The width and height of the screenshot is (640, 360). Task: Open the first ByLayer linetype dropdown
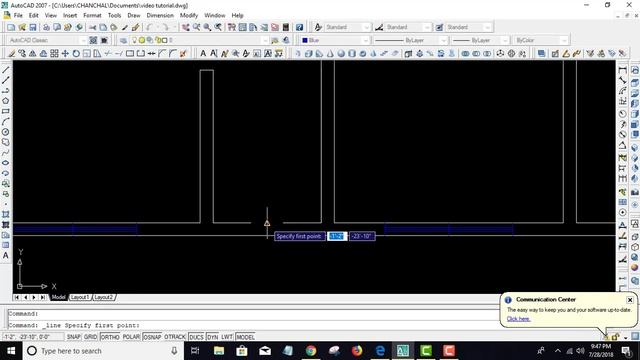tap(410, 40)
